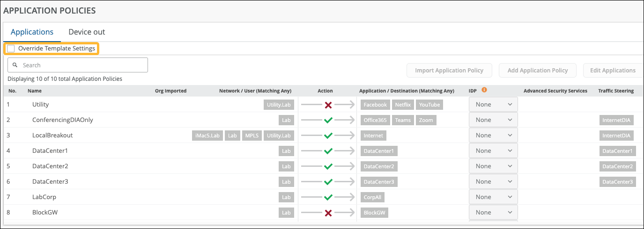Image resolution: width=644 pixels, height=229 pixels.
Task: Expand IDP dropdown for DataCenter1 row
Action: coord(493,151)
